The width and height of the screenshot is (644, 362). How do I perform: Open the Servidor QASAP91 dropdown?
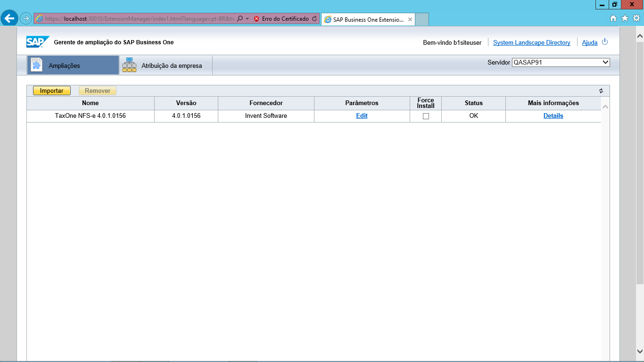coord(561,62)
